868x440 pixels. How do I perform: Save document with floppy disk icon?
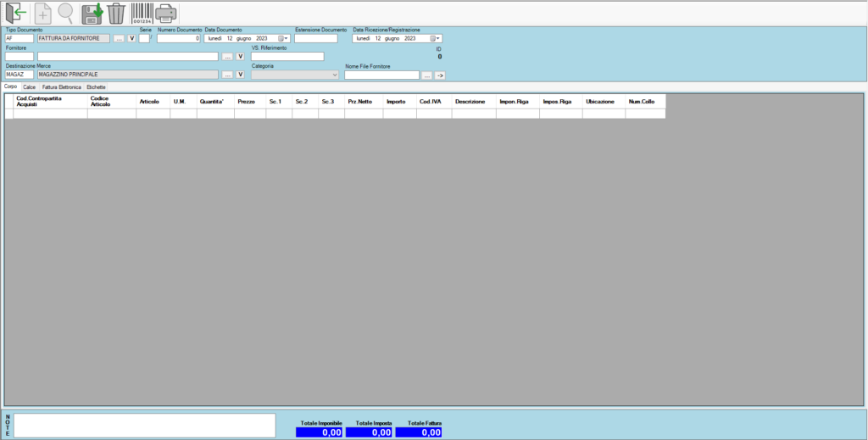click(92, 13)
